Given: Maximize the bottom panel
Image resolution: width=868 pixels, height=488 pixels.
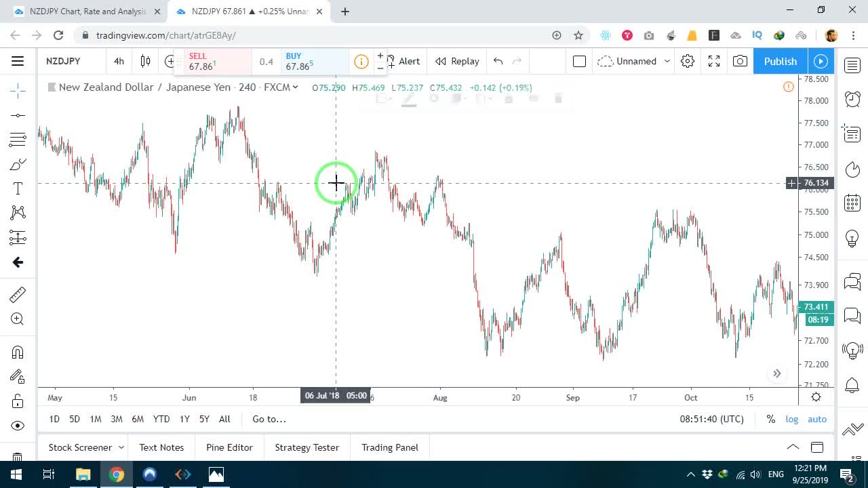Looking at the screenshot, I should [x=817, y=447].
